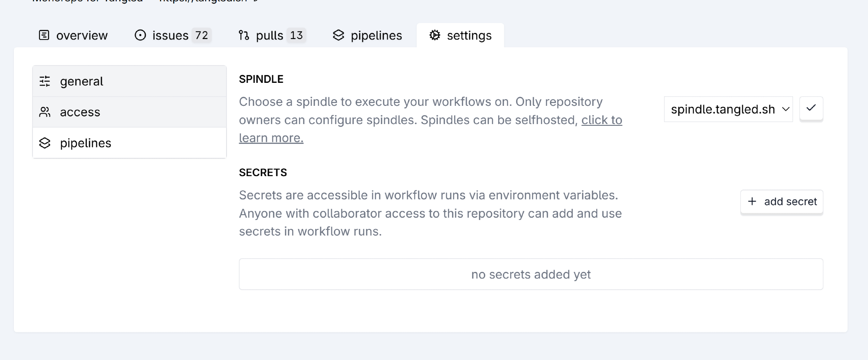Click the issues circle-dot icon
The height and width of the screenshot is (360, 868).
[x=140, y=35]
